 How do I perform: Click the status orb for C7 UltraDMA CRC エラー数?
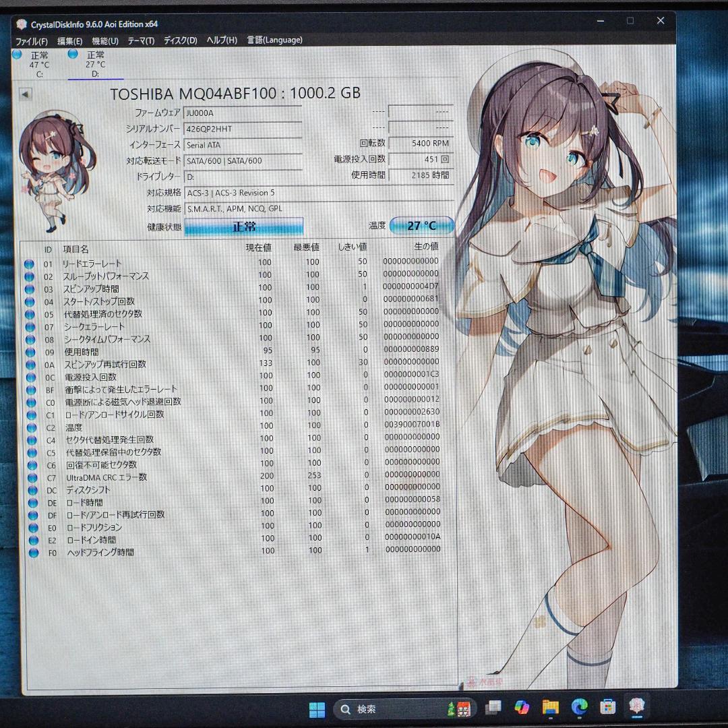coord(32,478)
